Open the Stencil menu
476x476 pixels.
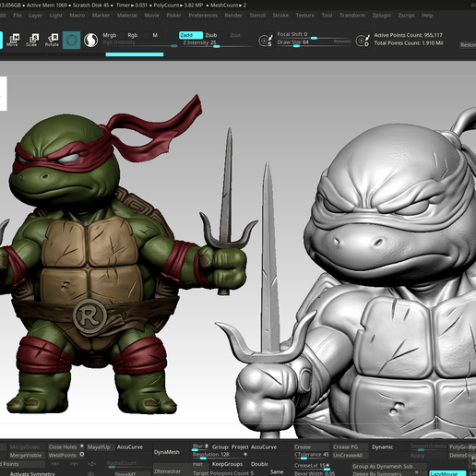click(x=257, y=15)
